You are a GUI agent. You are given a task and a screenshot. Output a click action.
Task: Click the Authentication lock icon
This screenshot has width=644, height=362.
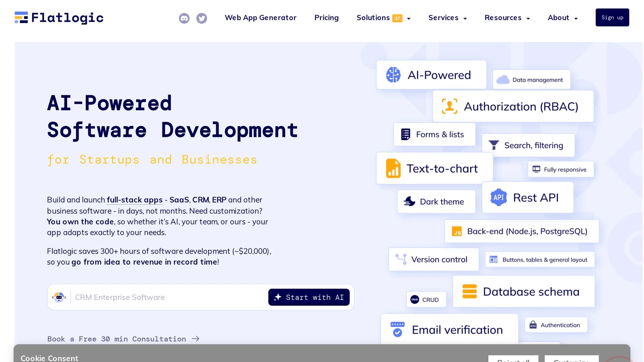533,325
